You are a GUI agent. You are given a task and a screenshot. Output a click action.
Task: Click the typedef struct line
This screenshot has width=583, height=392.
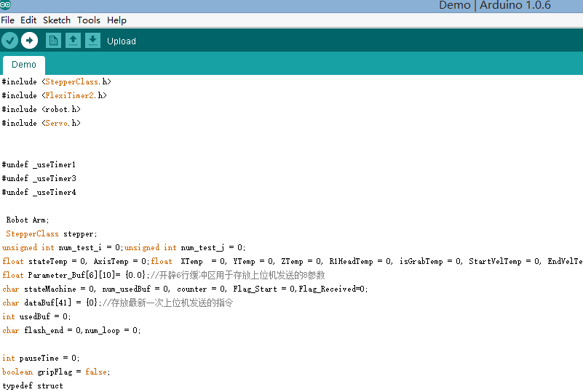[x=33, y=385]
